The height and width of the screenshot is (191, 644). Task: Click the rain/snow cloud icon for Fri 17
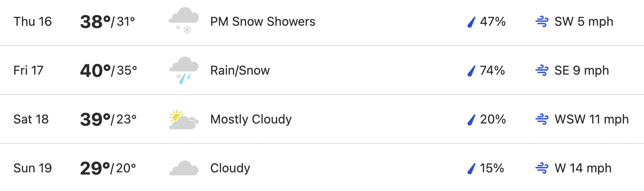[x=183, y=71]
